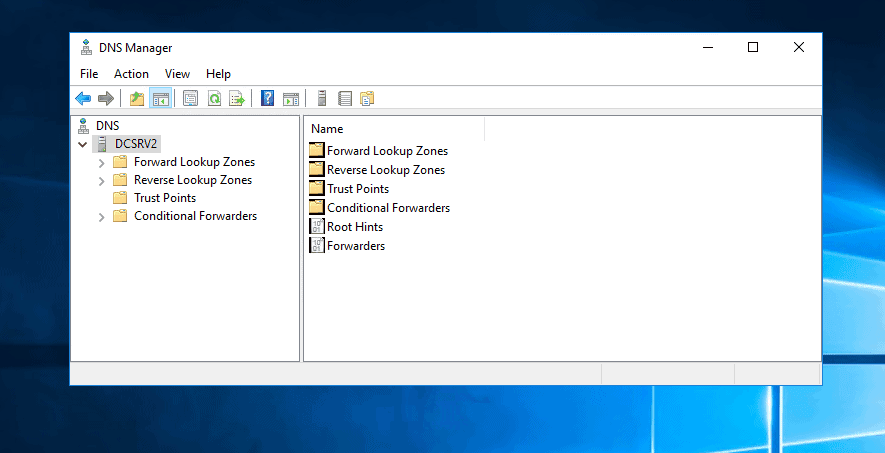The width and height of the screenshot is (885, 453).
Task: Toggle Show/Hide Action Pane toolbar icon
Action: click(x=291, y=99)
